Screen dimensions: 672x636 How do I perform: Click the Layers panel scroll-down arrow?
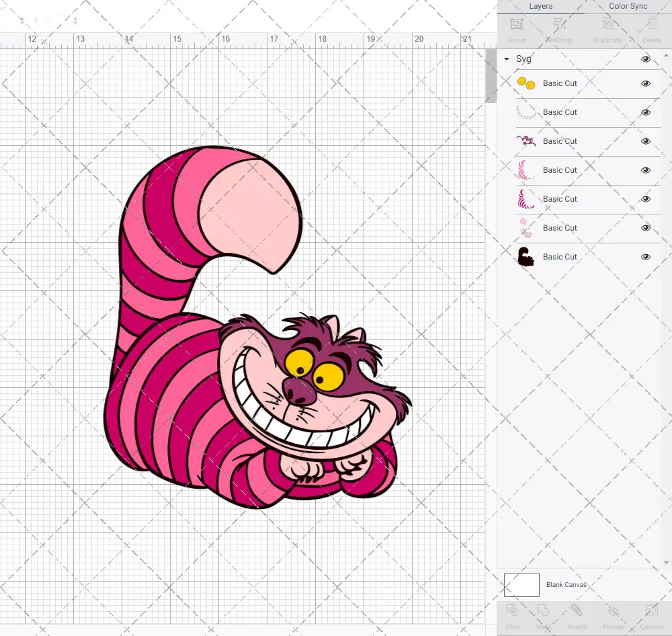coord(665,563)
